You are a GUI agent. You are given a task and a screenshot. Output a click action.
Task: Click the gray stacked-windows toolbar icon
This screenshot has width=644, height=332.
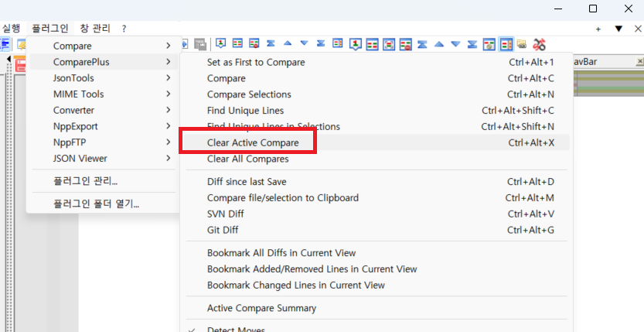(200, 44)
